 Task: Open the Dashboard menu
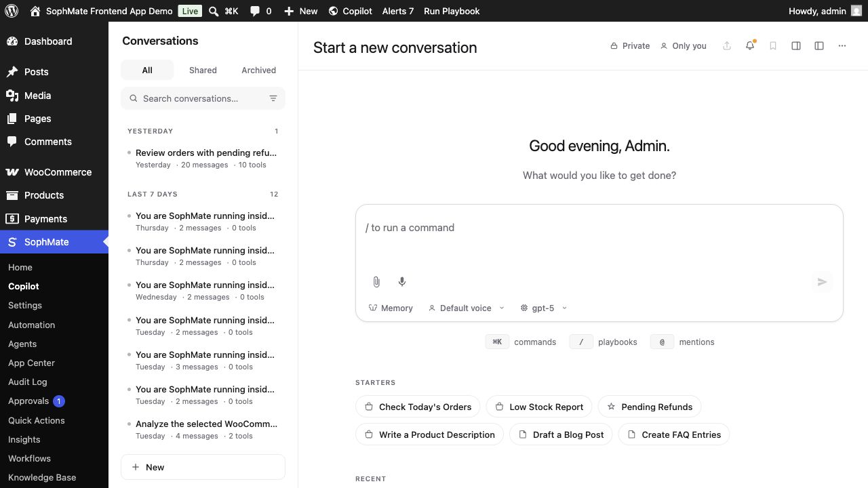(54, 41)
